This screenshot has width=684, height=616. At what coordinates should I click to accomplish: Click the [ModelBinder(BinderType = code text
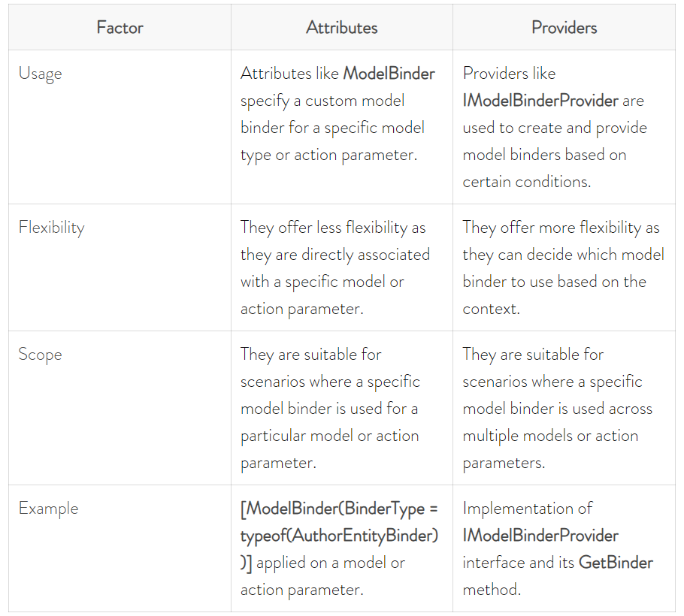[340, 509]
